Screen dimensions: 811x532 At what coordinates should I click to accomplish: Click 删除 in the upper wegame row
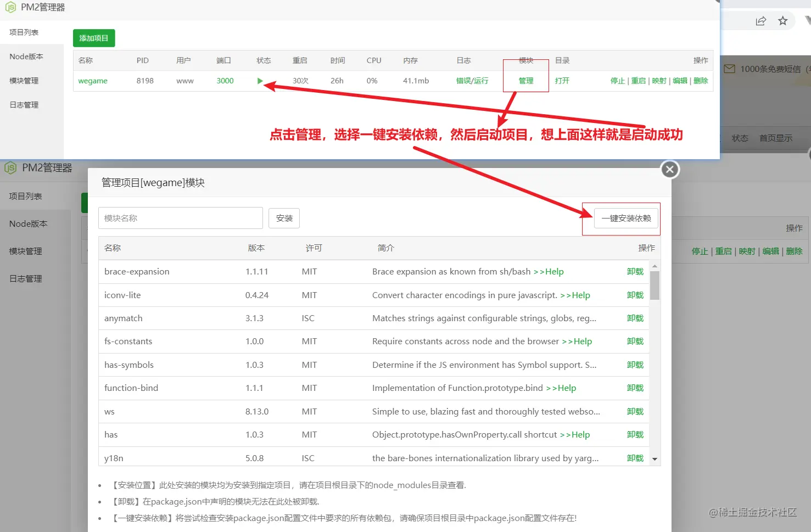point(701,81)
